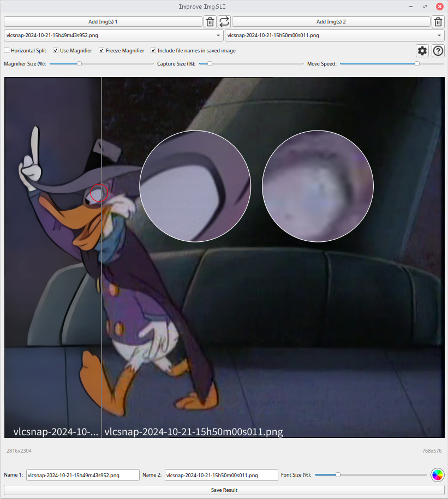Viewport: 448px width, 499px height.
Task: Click Add Img(s) 1 button
Action: [103, 22]
